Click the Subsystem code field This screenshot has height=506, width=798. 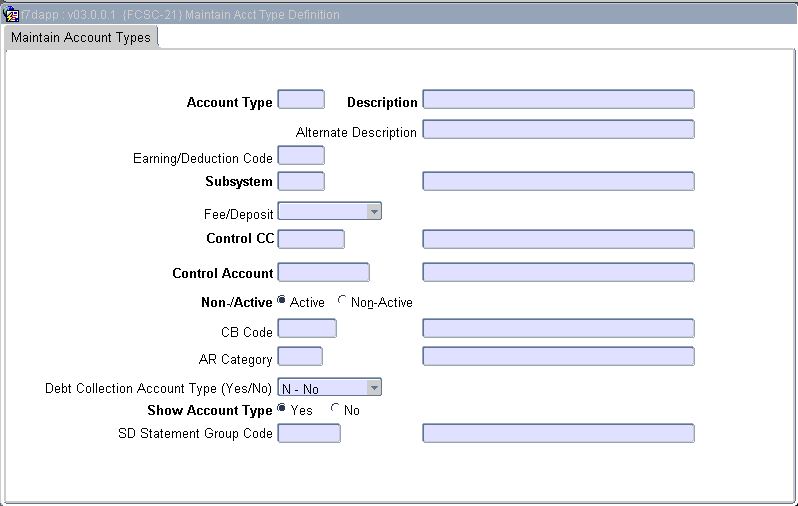pos(300,181)
